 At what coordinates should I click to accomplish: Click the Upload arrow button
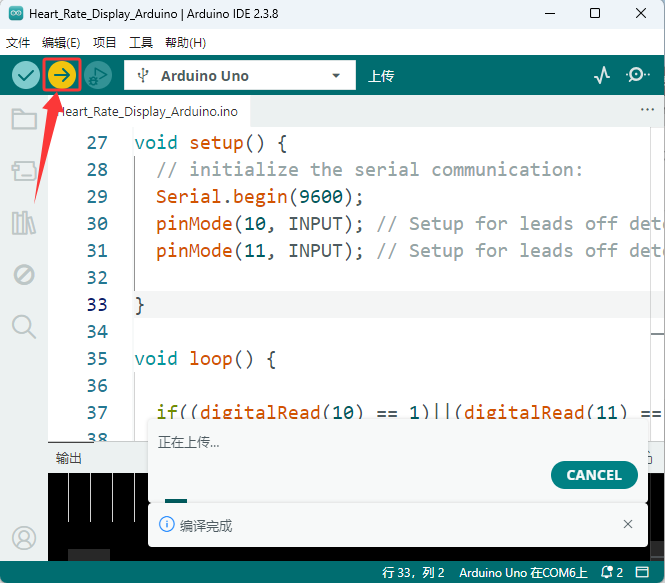click(62, 75)
